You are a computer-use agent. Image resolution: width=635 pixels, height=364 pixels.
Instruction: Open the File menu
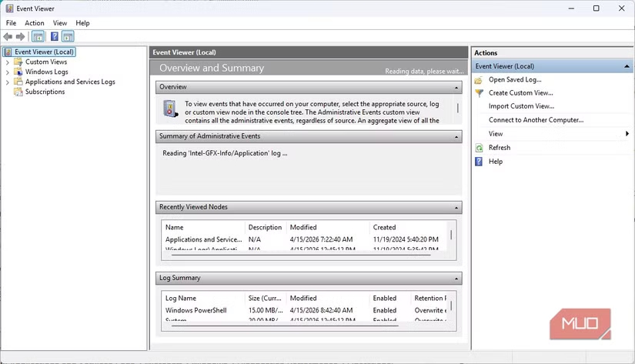tap(11, 23)
